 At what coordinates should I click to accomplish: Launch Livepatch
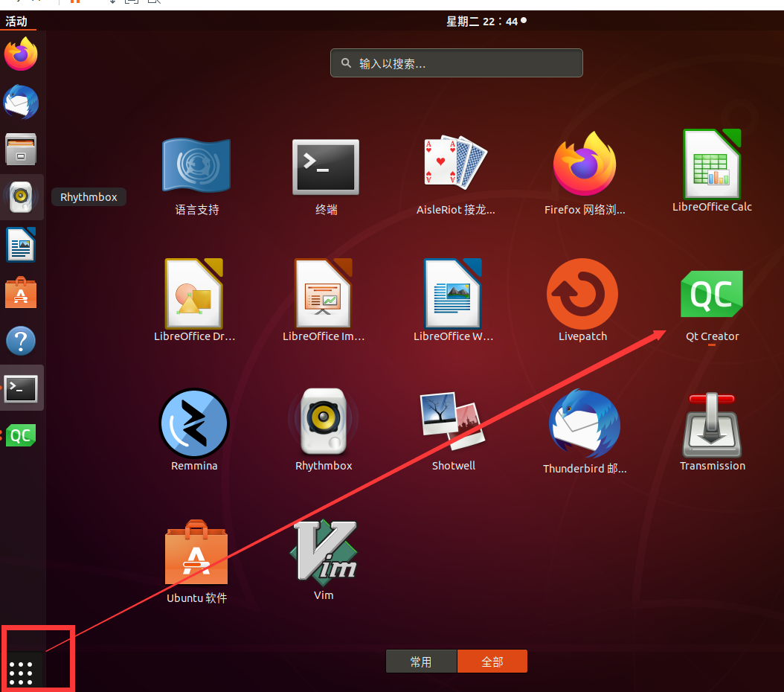pyautogui.click(x=582, y=294)
